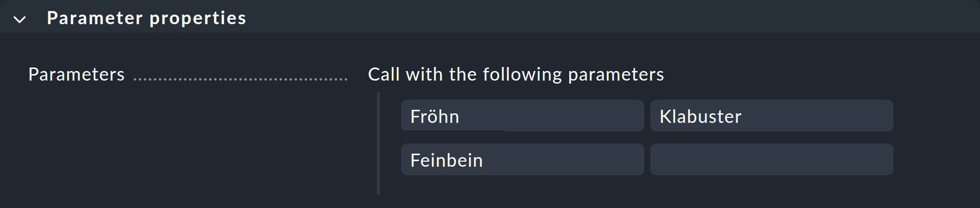Click the Fröhn parameter input field
The image size is (980, 208).
click(522, 116)
